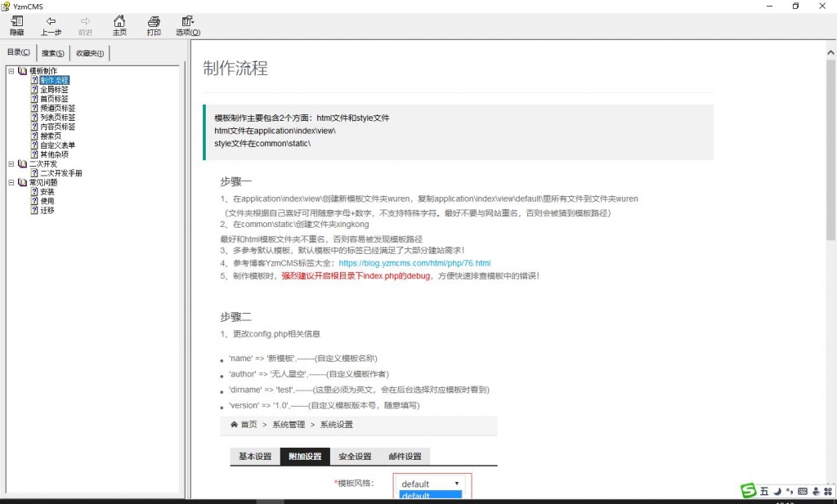
Task: Click the book icon beside 二次开发
Action: (x=22, y=163)
